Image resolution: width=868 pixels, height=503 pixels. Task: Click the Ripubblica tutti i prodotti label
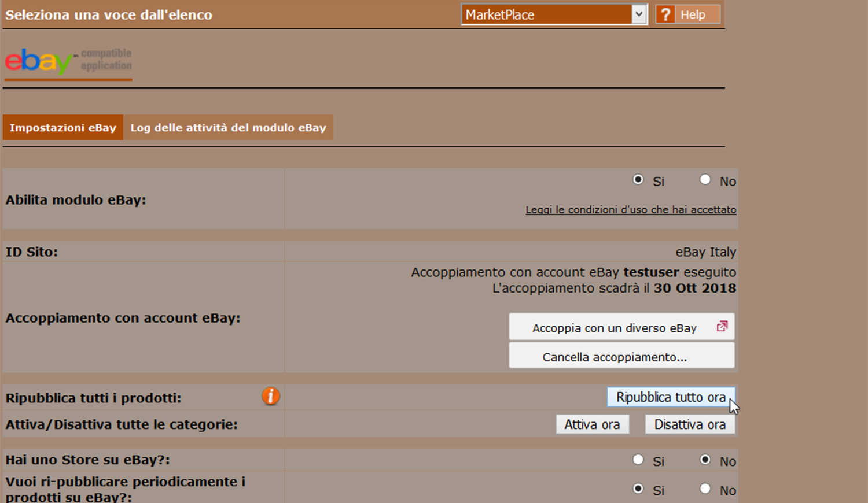tap(93, 398)
